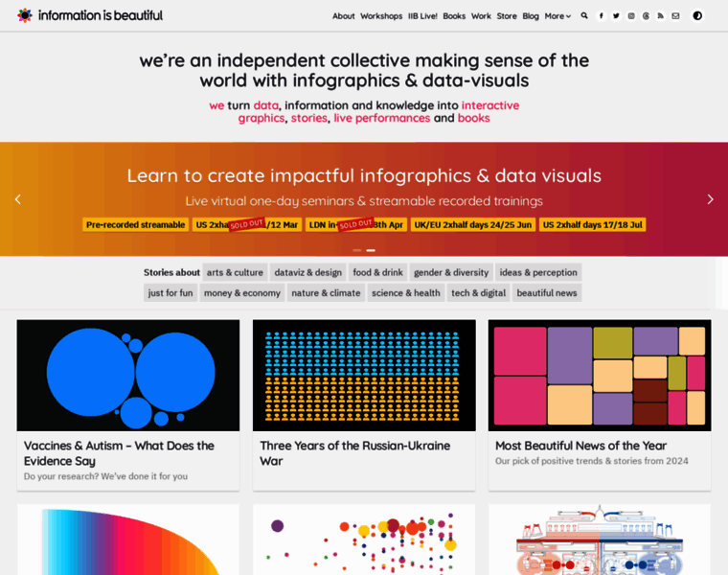This screenshot has width=728, height=575.
Task: Open the Work menu item
Action: [481, 16]
